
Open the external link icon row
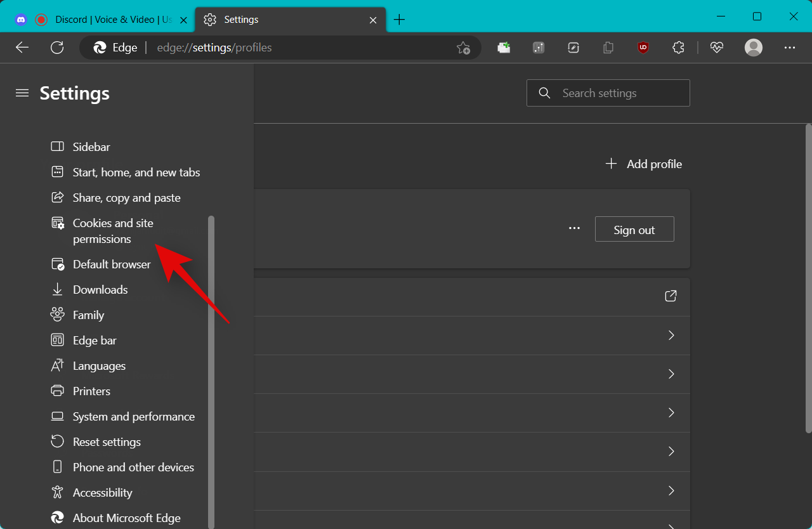[x=671, y=296]
